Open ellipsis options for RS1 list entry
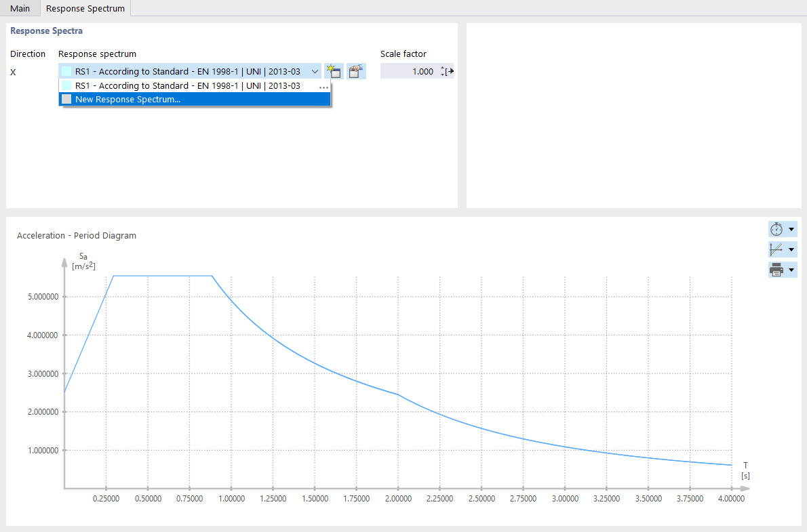The width and height of the screenshot is (807, 532). tap(323, 87)
